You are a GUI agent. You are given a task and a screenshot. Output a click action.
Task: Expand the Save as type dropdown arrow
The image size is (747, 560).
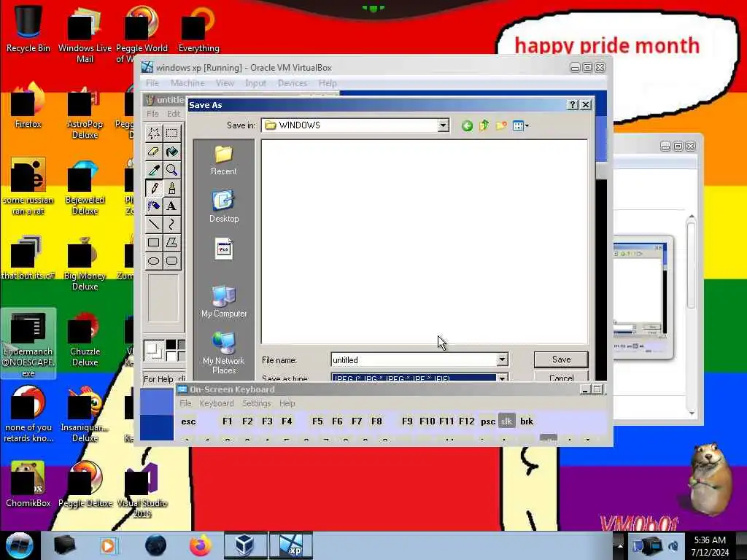(x=502, y=378)
